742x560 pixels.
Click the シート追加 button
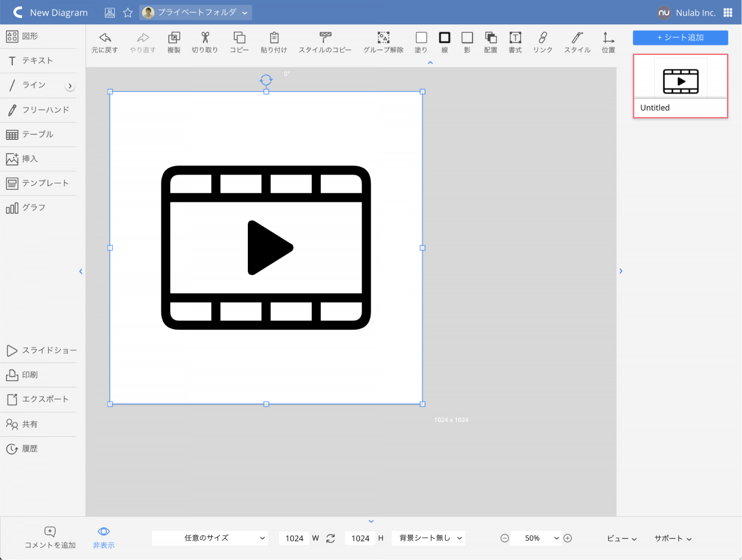680,38
